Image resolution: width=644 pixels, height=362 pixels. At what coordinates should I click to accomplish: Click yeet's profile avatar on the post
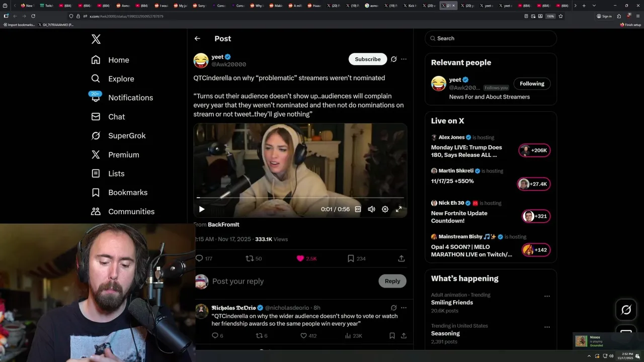(201, 60)
